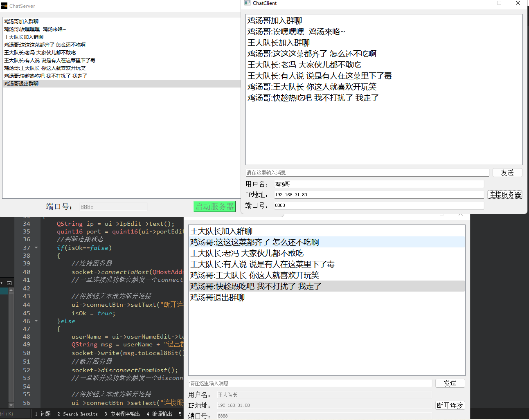The image size is (529, 420).
Task: Click message input in lower chat client
Action: (x=310, y=383)
